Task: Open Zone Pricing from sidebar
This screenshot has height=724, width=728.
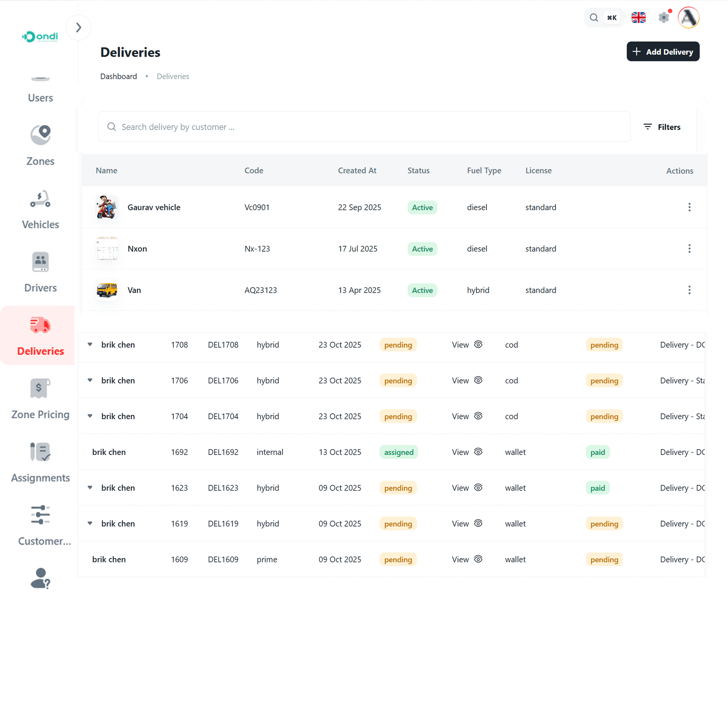Action: (x=40, y=388)
